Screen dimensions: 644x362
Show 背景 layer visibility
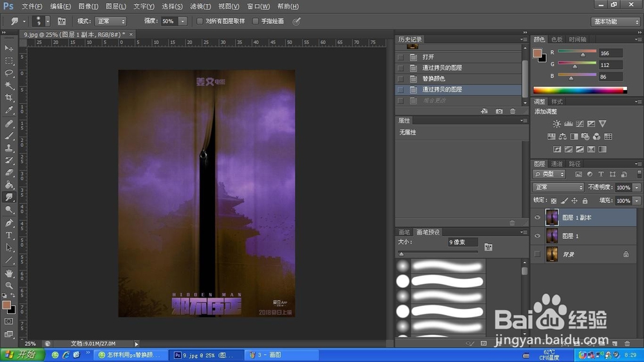(x=537, y=254)
